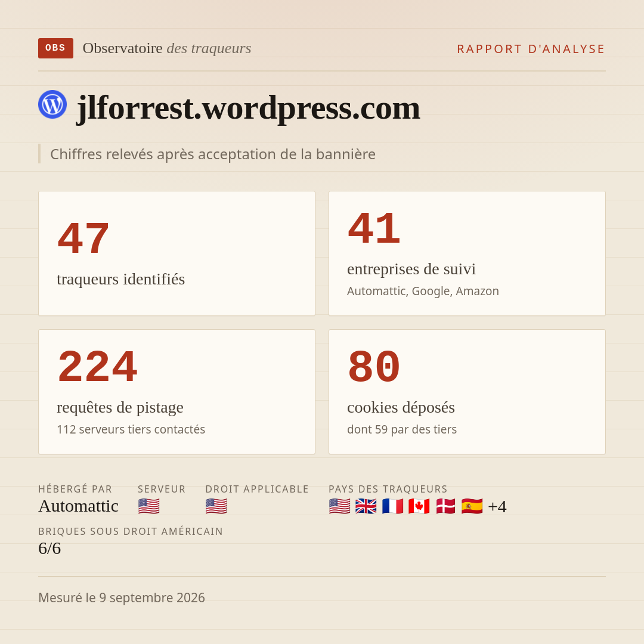Screen dimensions: 644x644
Task: Click the Canadian flag icon
Action: click(419, 506)
